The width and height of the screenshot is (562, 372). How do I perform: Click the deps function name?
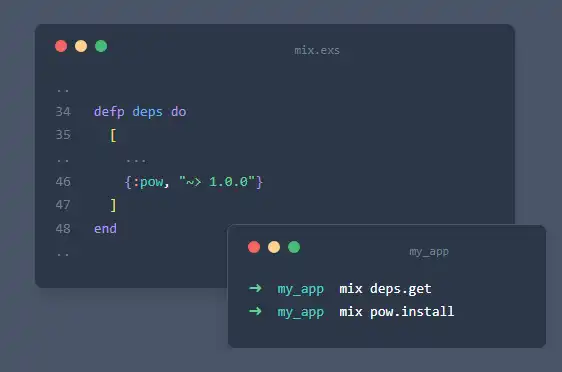[147, 112]
